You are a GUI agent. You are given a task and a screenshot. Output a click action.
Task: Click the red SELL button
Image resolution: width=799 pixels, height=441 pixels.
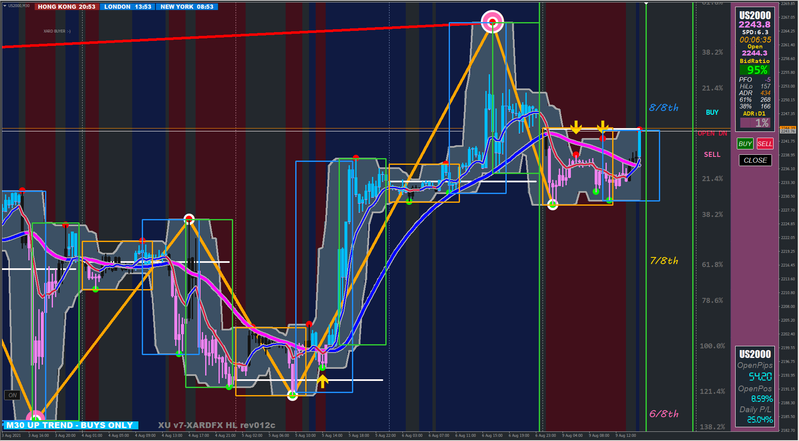(764, 144)
